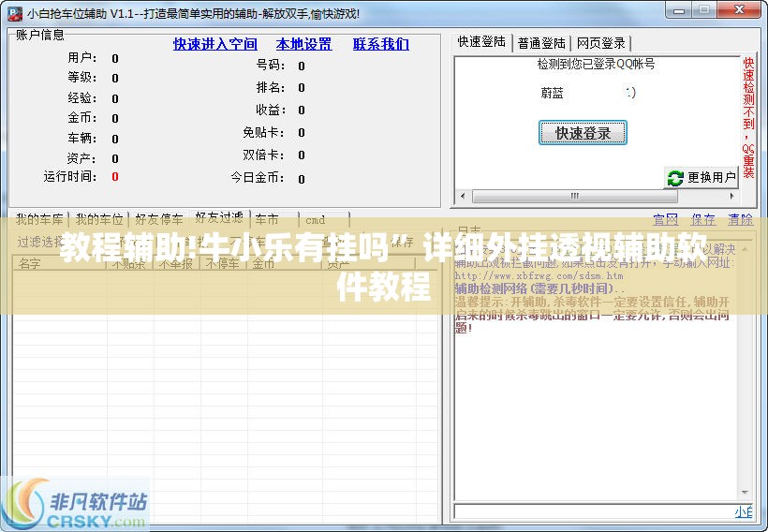
Task: Click the 检测到您已登录QQ帐号 message
Action: 596,65
